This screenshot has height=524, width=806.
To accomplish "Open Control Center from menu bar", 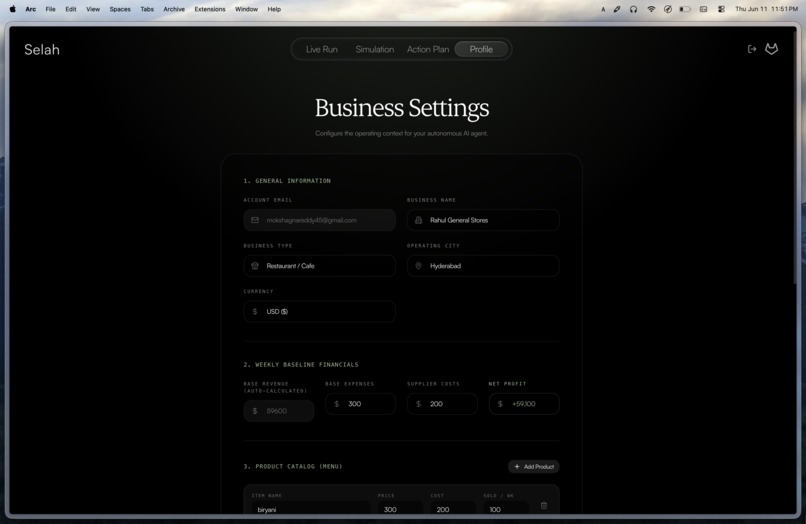I will (721, 9).
